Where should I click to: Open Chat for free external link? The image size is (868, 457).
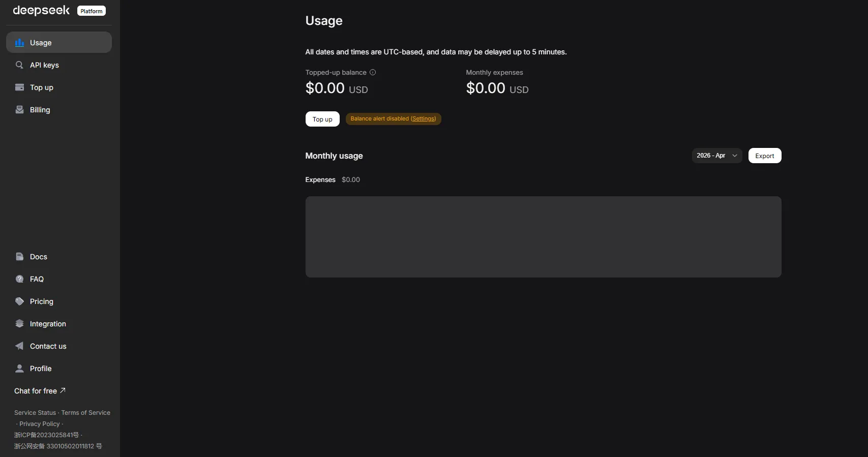coord(40,391)
